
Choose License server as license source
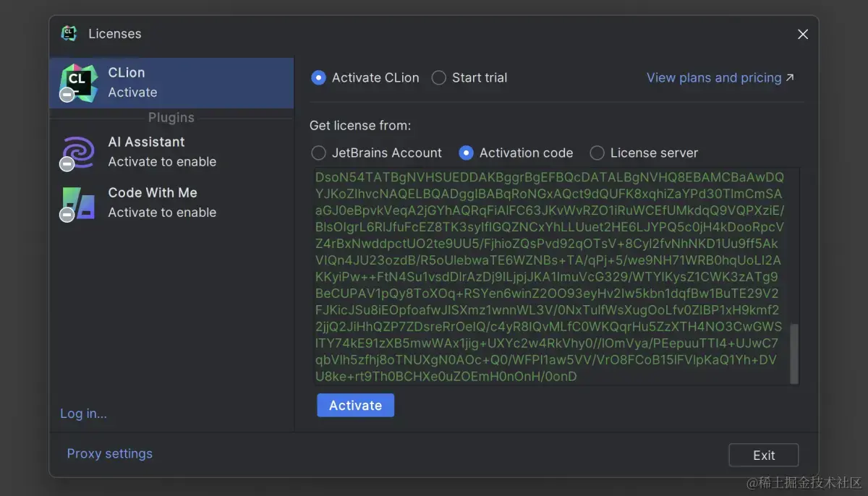point(597,153)
